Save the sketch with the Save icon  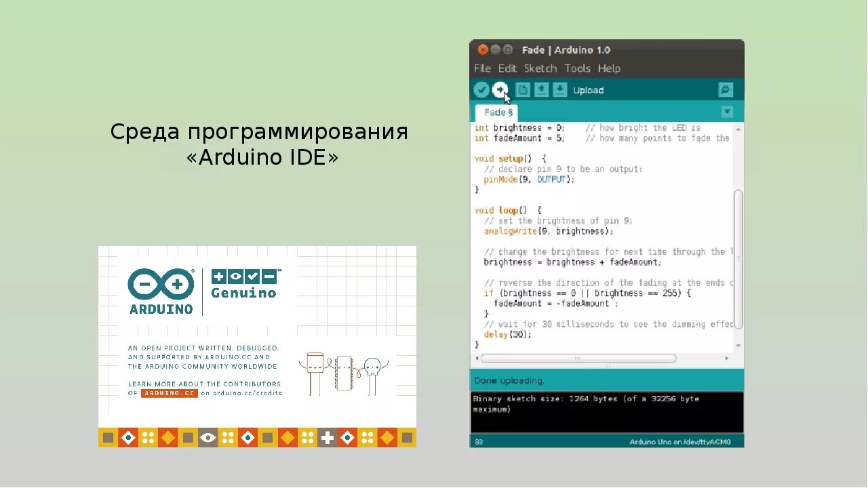pyautogui.click(x=559, y=89)
